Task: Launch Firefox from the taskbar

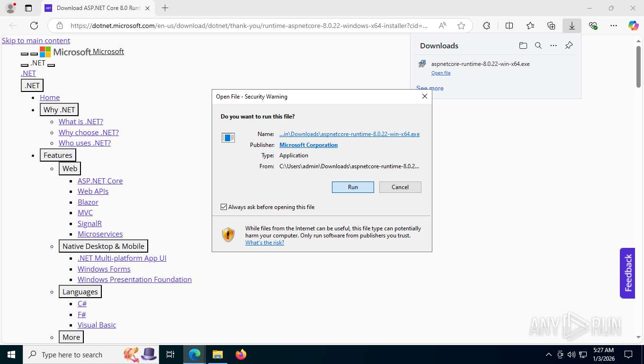Action: 241,355
